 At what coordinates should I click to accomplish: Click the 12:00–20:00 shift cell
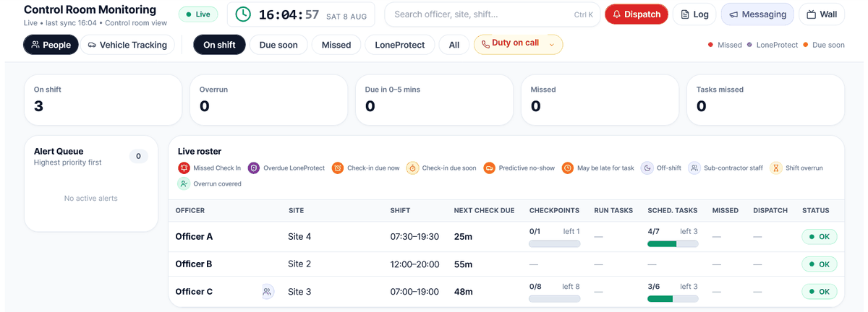[x=414, y=264]
